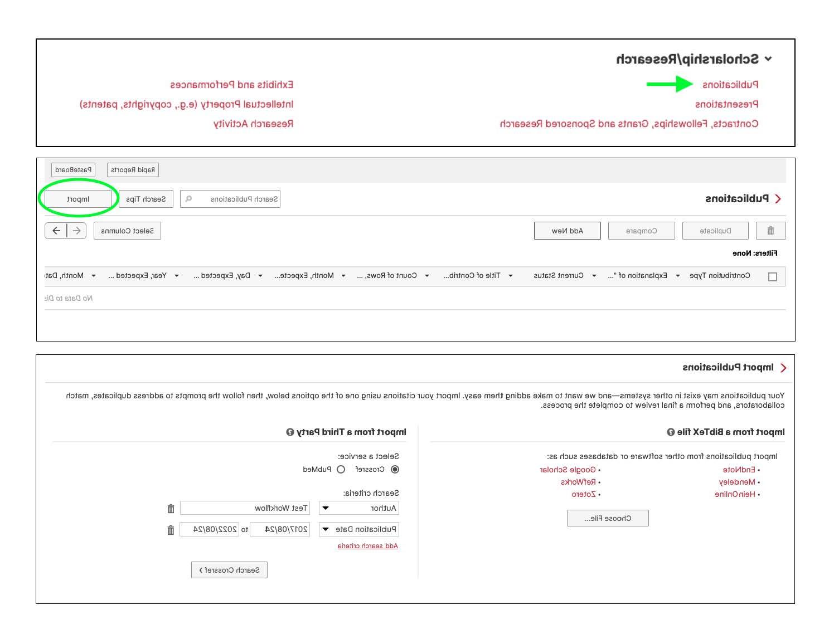Toggle the select-all checkbox in table header

[772, 277]
